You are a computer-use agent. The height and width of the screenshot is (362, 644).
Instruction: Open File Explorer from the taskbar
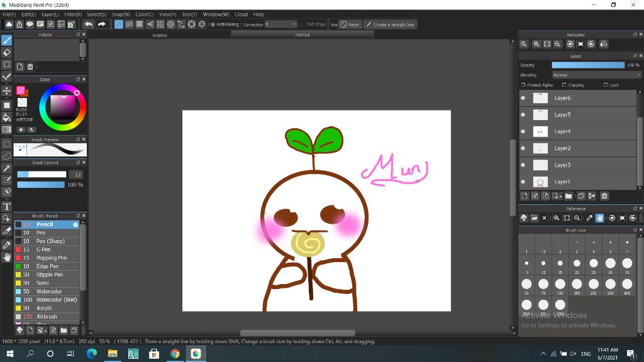click(113, 353)
